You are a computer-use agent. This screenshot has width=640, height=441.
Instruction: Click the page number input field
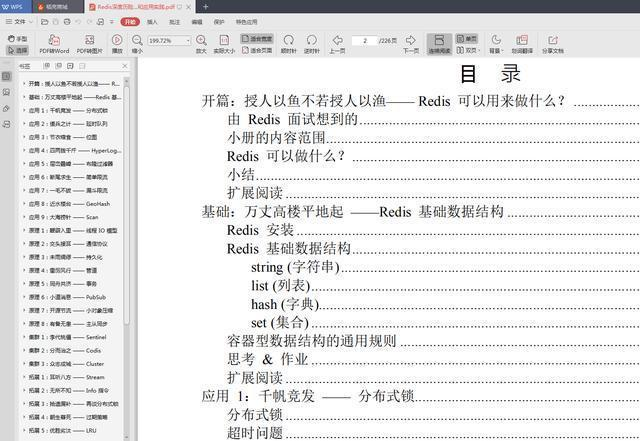(364, 40)
